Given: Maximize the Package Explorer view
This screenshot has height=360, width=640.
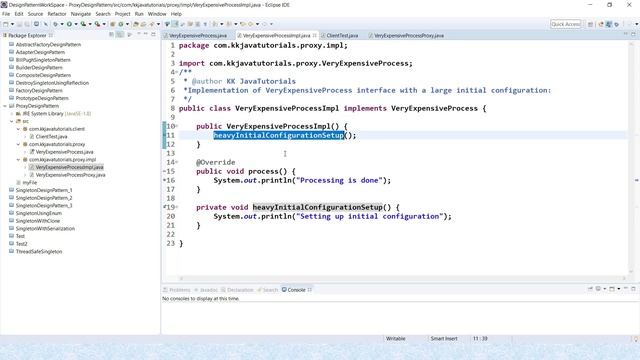Looking at the screenshot, I should tap(153, 34).
